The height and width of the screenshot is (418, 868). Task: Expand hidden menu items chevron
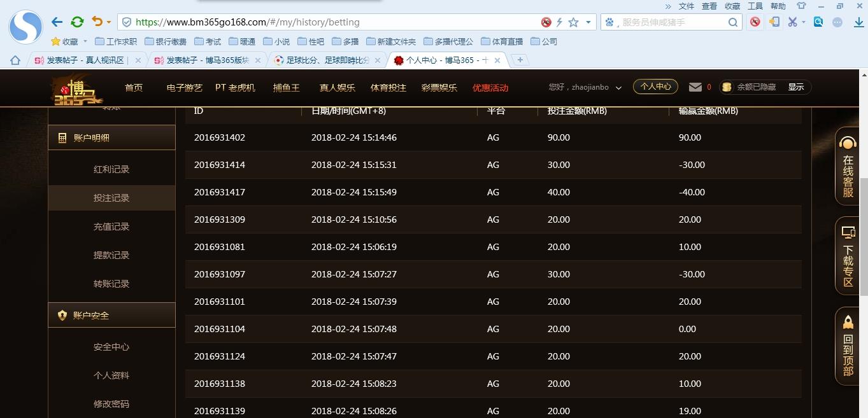point(668,6)
